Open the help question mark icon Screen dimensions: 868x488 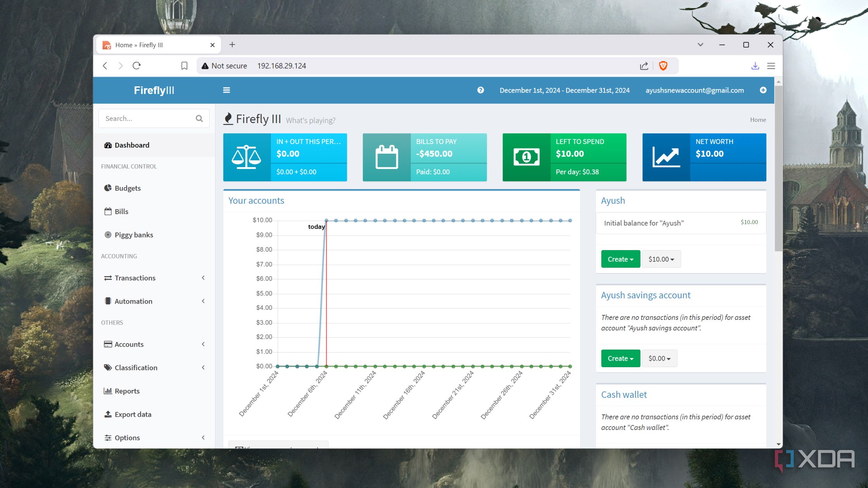(x=480, y=90)
